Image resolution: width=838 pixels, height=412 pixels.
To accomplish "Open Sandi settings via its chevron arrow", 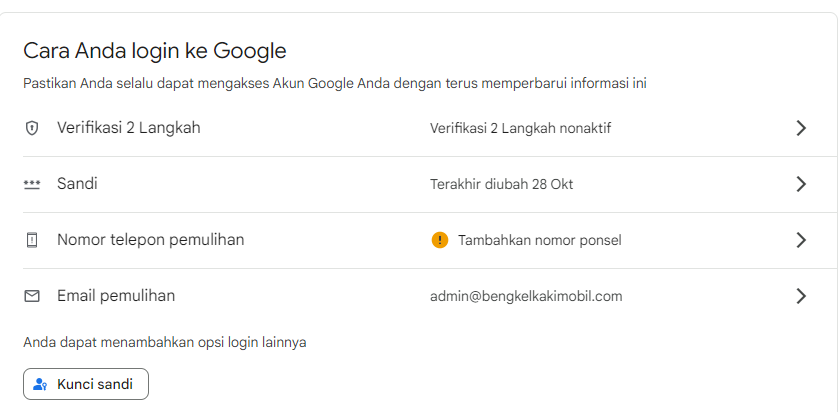I will (801, 184).
